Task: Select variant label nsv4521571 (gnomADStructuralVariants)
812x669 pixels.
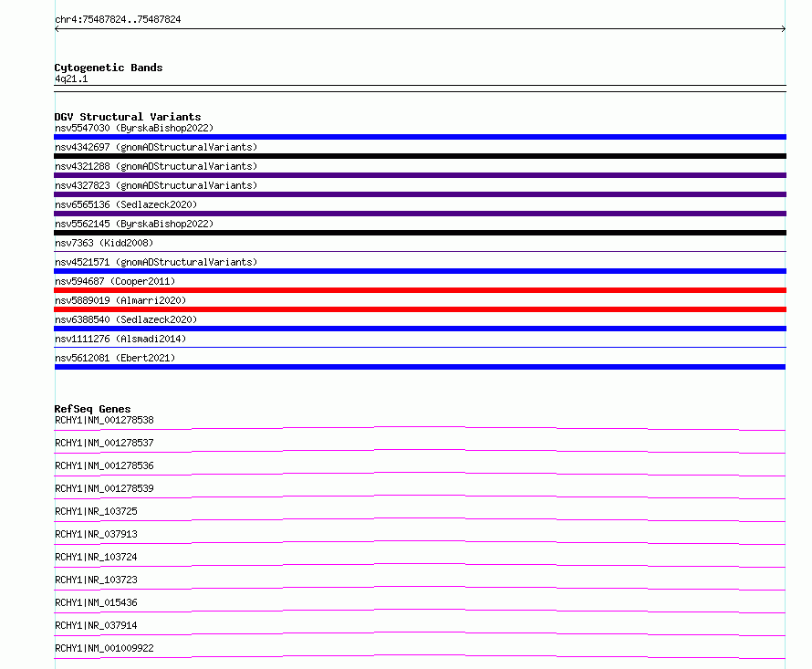Action: [x=156, y=262]
